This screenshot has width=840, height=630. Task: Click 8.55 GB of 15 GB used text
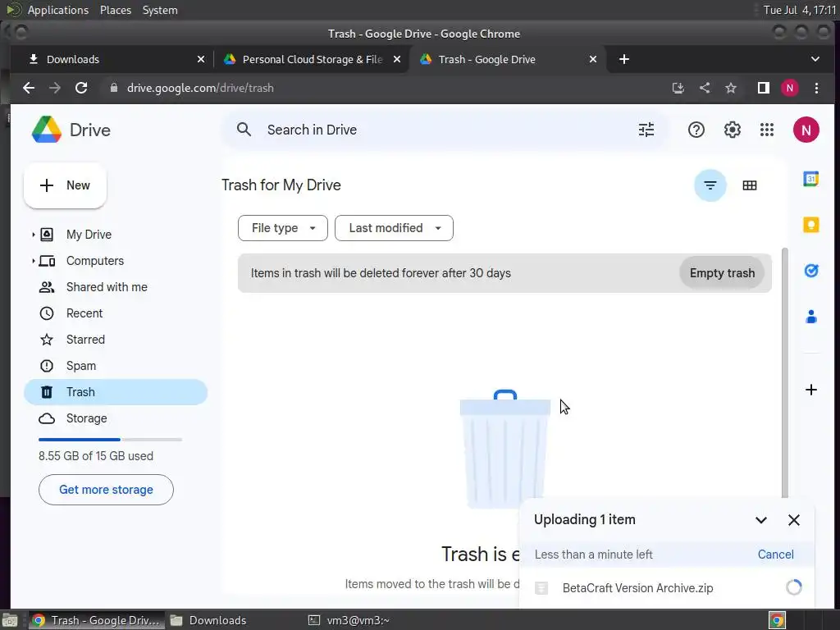[x=96, y=456]
